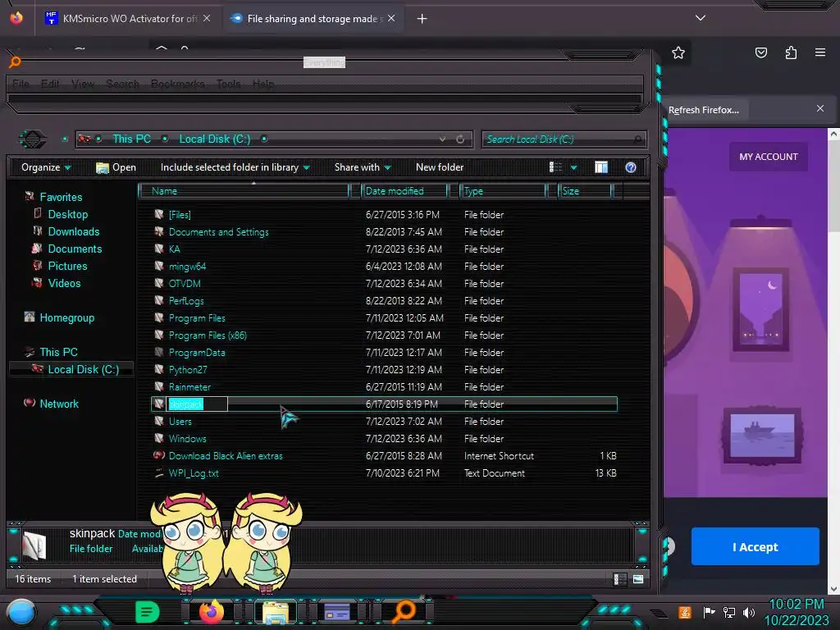Switch to File sharing and storage tab
The height and width of the screenshot is (630, 840).
[x=313, y=19]
